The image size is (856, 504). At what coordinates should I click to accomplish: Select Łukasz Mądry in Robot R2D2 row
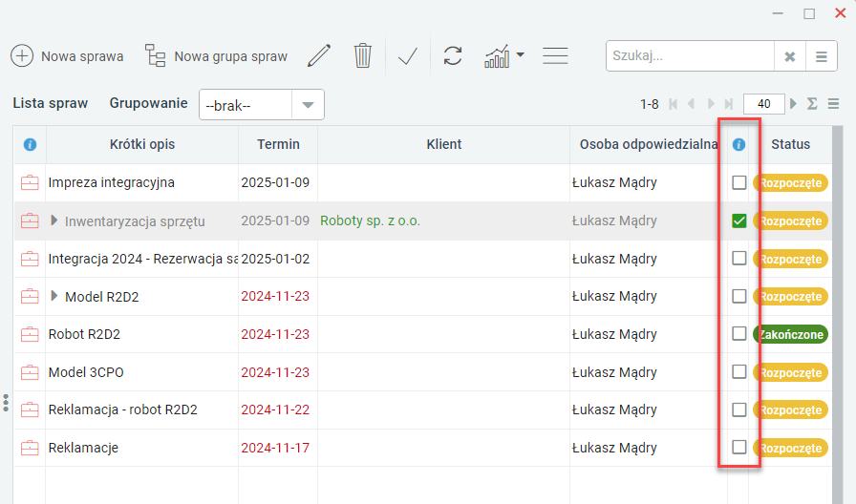point(614,334)
